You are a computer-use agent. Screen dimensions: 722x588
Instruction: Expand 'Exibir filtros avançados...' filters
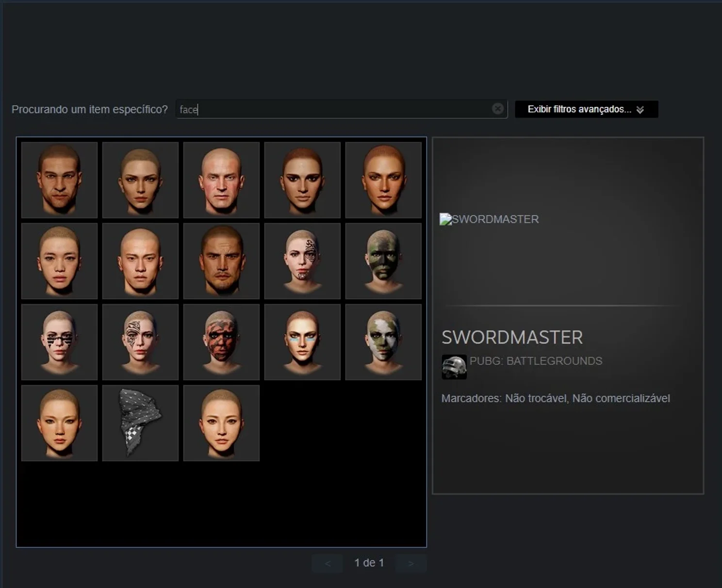pyautogui.click(x=586, y=109)
